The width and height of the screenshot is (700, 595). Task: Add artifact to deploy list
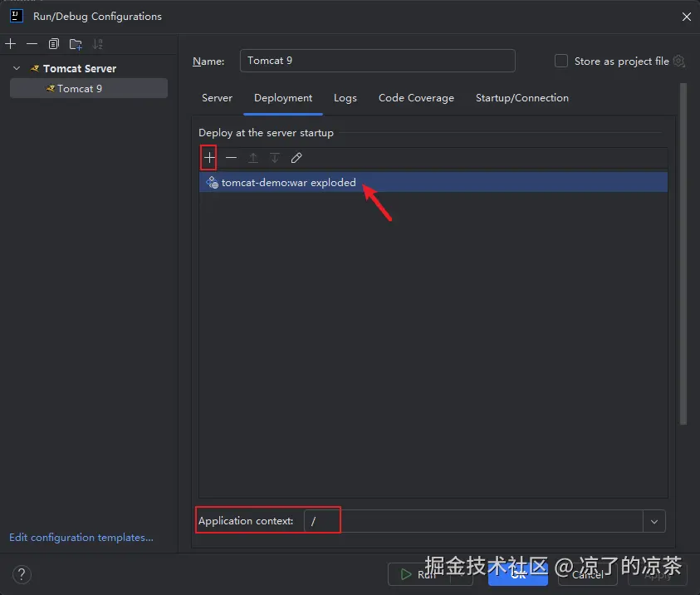[x=209, y=158]
